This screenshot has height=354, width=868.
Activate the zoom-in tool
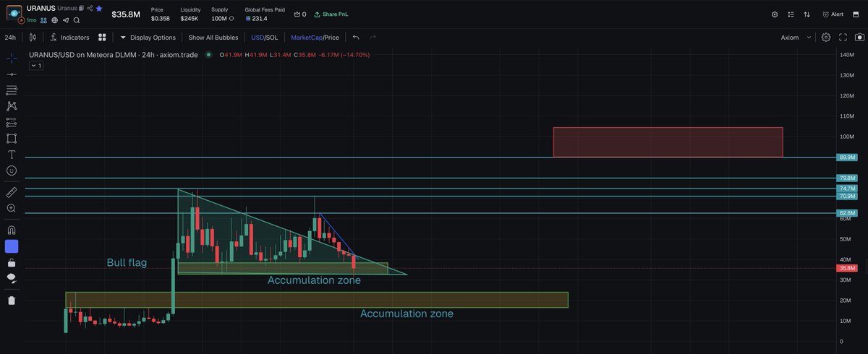click(x=12, y=208)
